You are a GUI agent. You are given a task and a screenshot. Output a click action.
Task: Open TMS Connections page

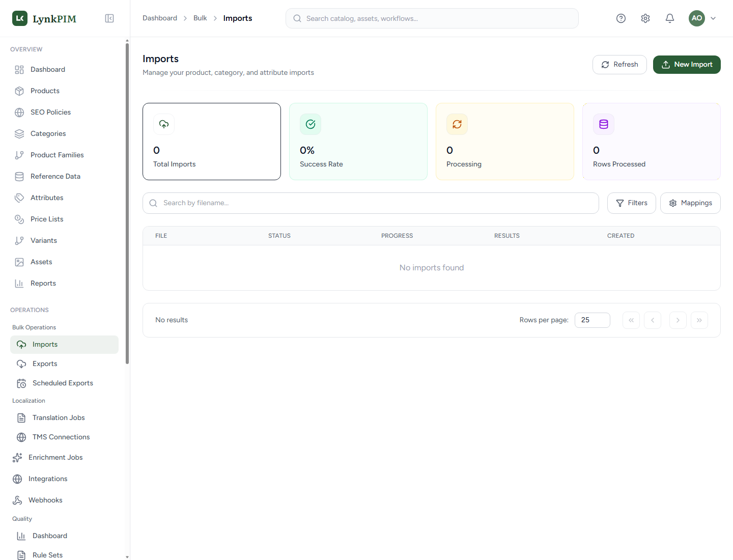tap(64, 437)
